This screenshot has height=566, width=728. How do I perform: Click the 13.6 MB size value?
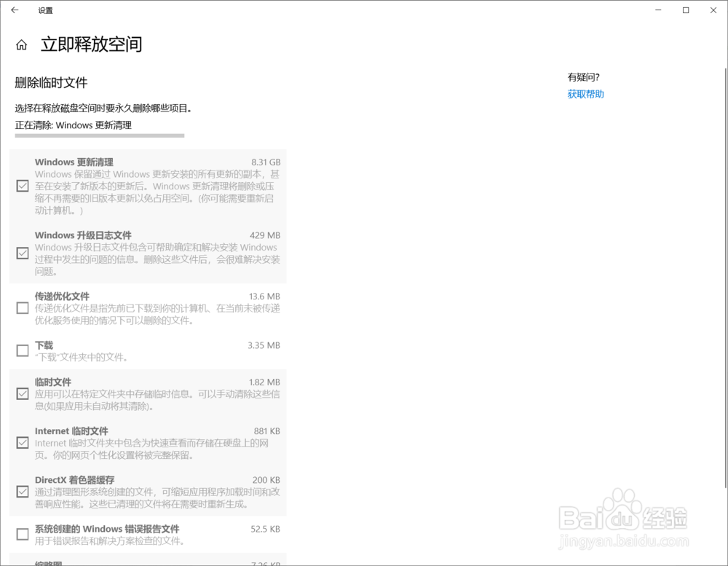(264, 296)
